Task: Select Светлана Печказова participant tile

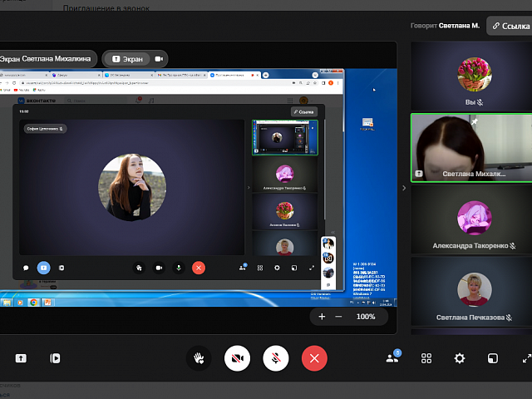Action: 471,292
